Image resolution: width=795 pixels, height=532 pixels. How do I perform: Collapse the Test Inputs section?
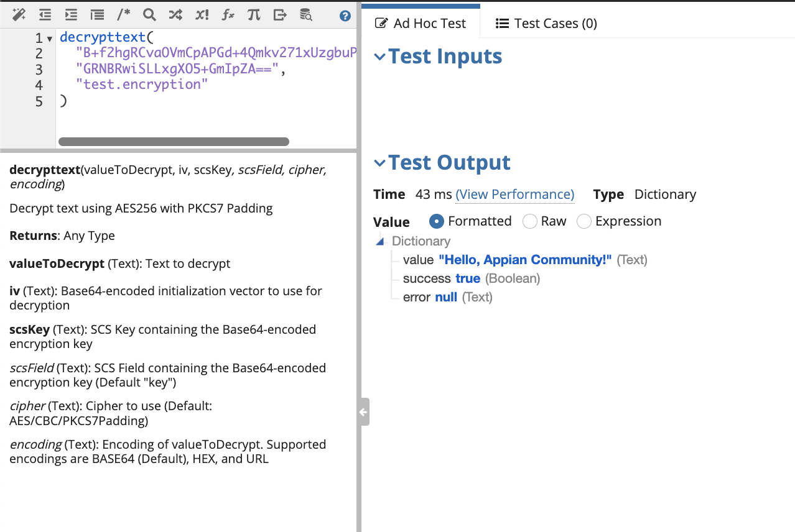(x=379, y=57)
